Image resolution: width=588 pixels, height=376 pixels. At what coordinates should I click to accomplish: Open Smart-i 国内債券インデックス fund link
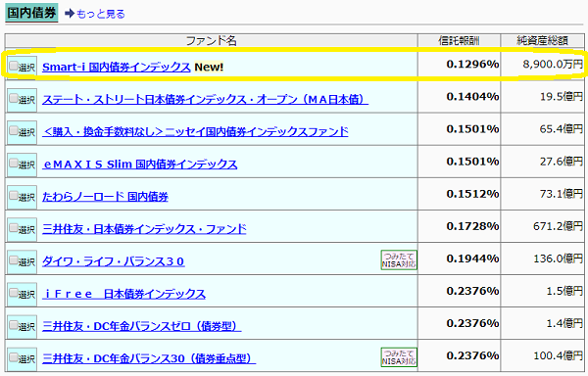pyautogui.click(x=117, y=67)
